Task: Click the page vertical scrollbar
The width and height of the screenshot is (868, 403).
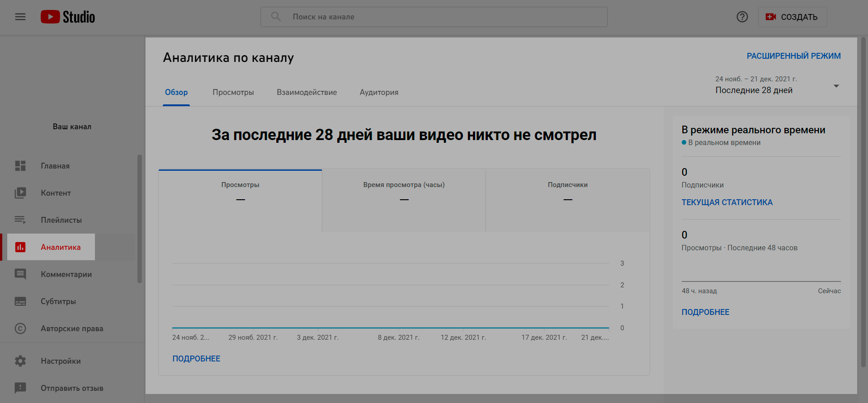Action: 863,202
